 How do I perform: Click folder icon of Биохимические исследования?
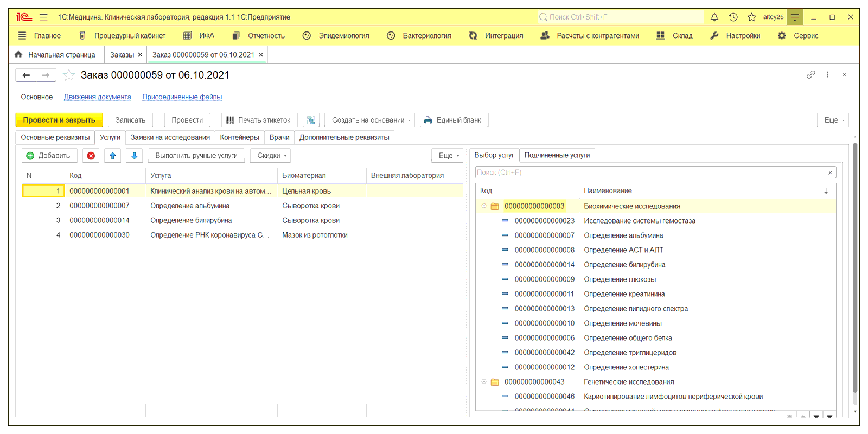pyautogui.click(x=495, y=206)
